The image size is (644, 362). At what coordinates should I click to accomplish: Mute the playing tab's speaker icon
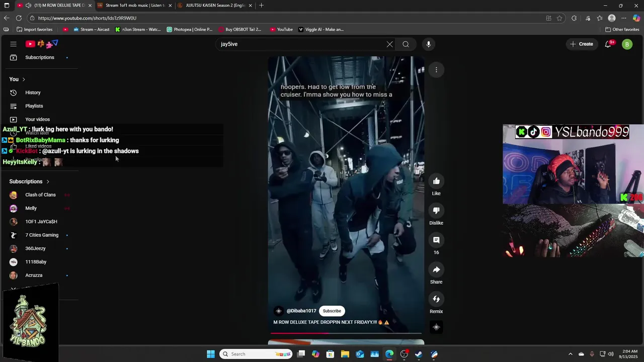click(x=28, y=6)
